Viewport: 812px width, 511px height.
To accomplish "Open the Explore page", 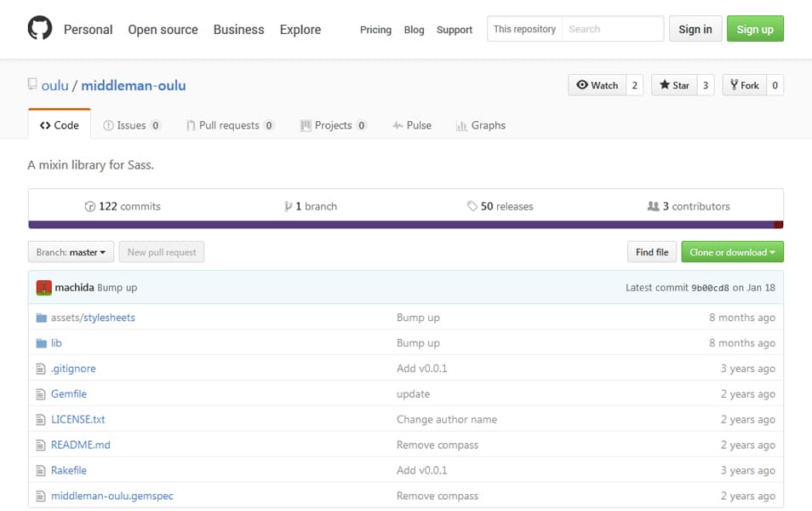I will coord(300,30).
